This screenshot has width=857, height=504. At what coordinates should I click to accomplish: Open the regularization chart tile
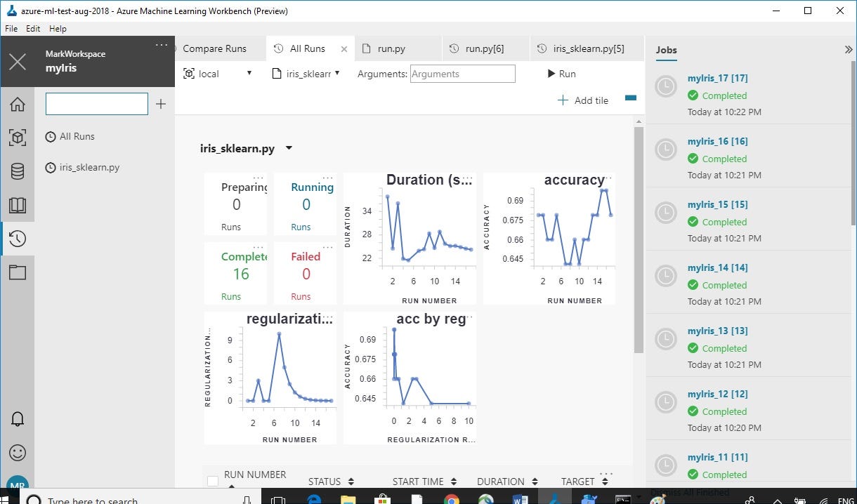point(270,378)
